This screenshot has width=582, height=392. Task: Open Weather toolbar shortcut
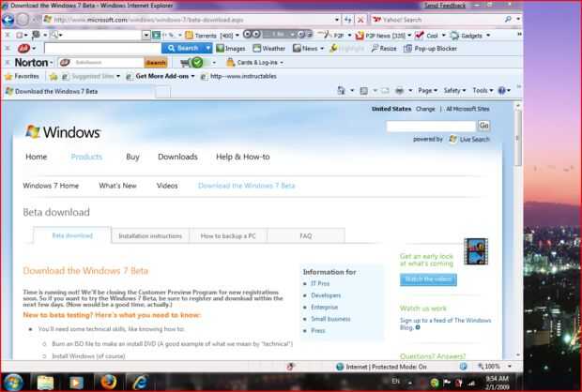[x=269, y=48]
